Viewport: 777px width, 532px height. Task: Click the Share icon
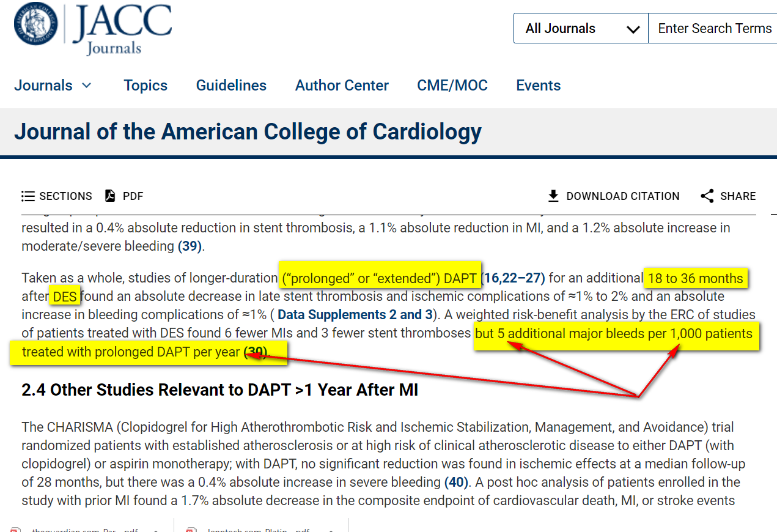pos(707,196)
